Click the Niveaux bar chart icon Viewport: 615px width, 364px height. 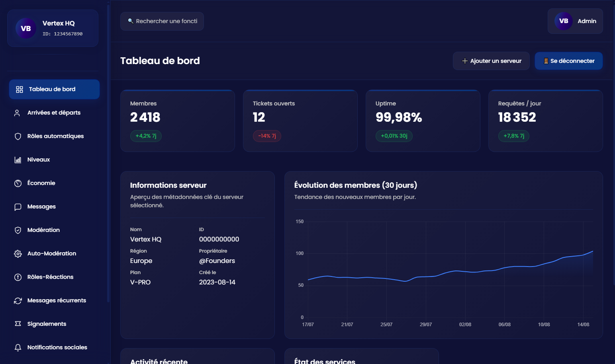[18, 160]
